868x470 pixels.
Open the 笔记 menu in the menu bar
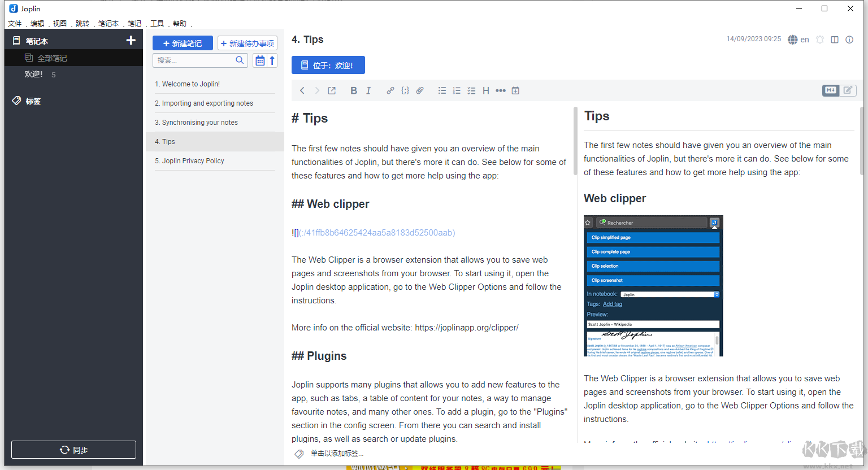tap(134, 23)
